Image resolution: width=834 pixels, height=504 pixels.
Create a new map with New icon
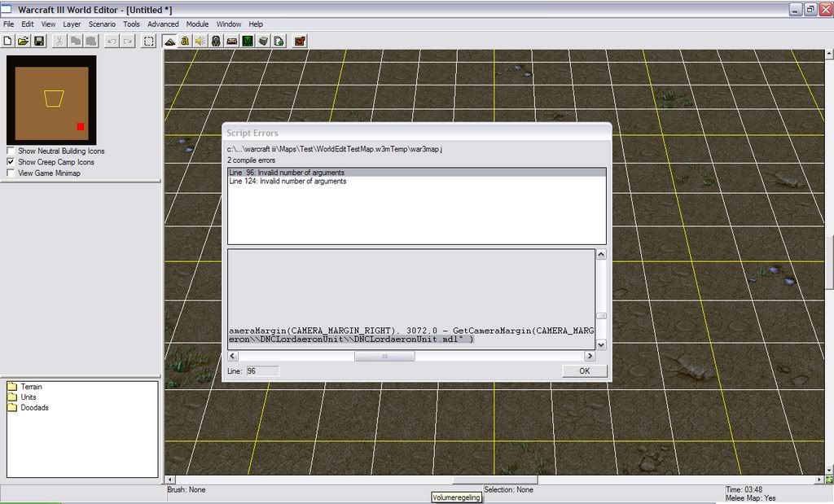click(x=8, y=41)
